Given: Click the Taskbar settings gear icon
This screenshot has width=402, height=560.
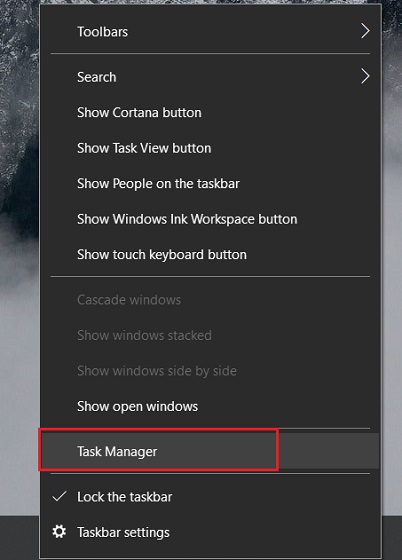Looking at the screenshot, I should (59, 531).
